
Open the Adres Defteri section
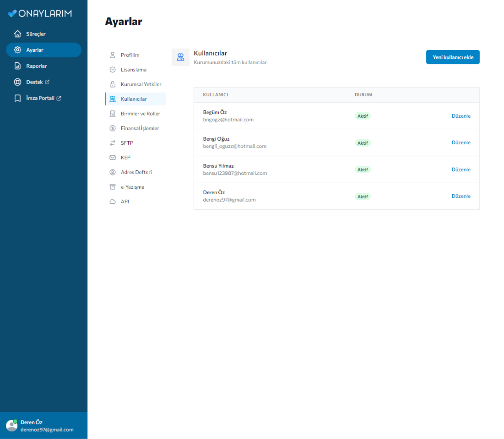pos(136,172)
